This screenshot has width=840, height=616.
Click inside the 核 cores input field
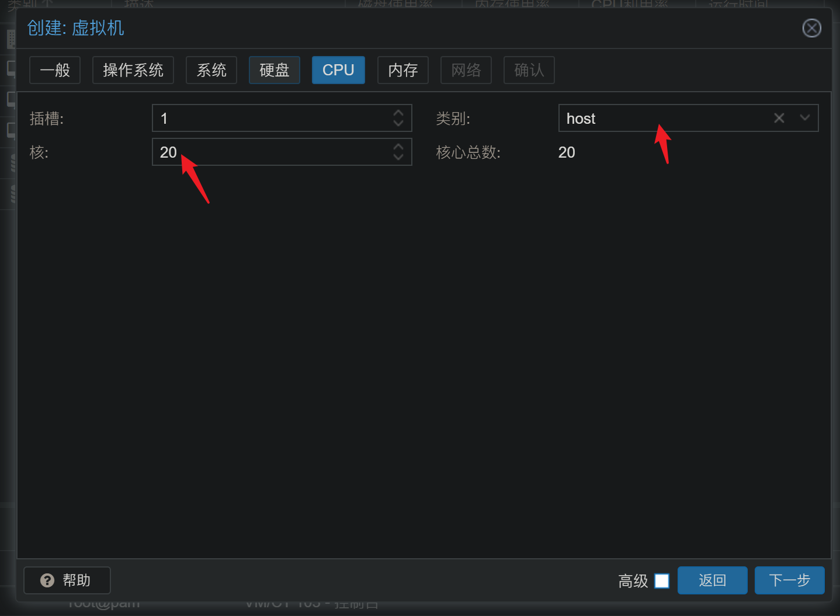(x=269, y=152)
